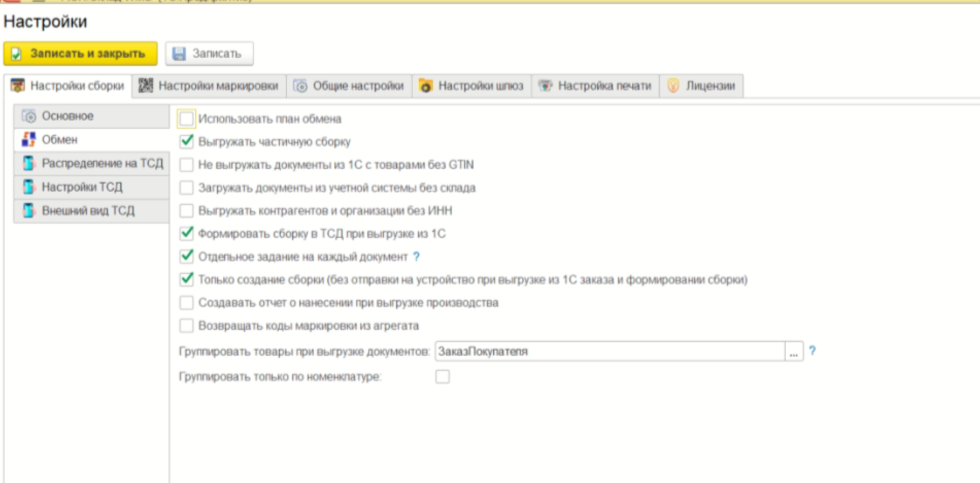This screenshot has width=980, height=483.
Task: Click the green checkmark icon on Записать и закрыть
Action: point(16,54)
